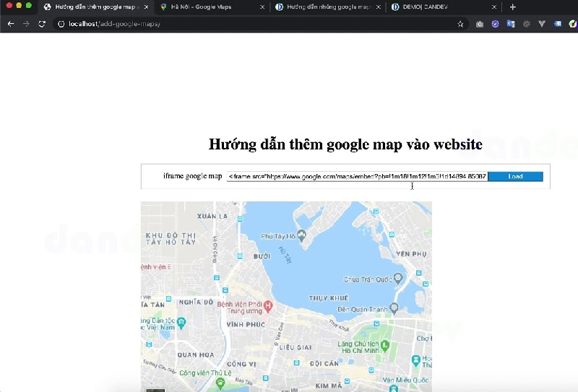Click the NGHĨA ĐÔ label on map

(x=196, y=302)
